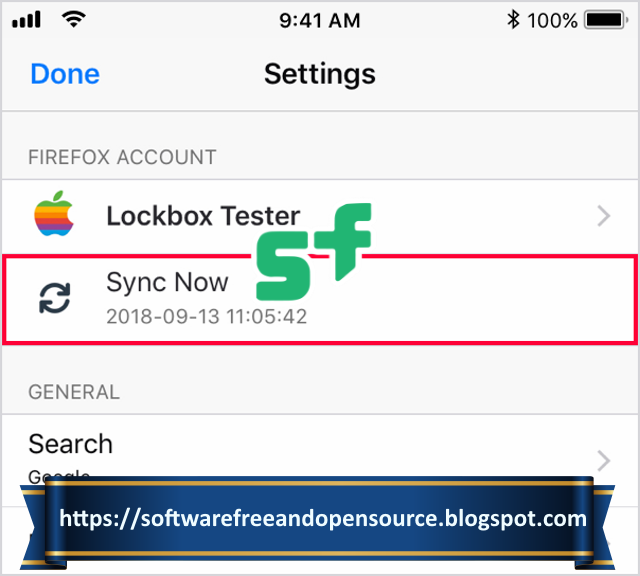Open the Search settings label

[x=70, y=443]
